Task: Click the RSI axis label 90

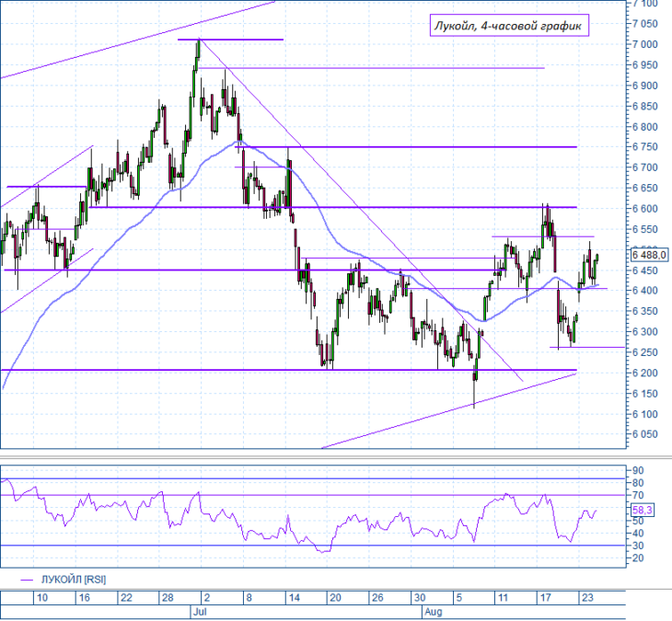Action: point(638,471)
